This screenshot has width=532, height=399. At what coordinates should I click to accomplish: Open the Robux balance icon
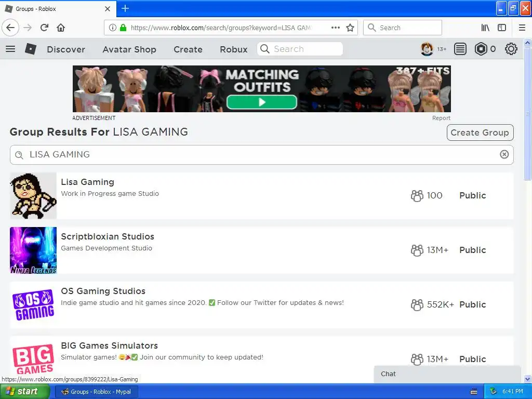point(481,49)
